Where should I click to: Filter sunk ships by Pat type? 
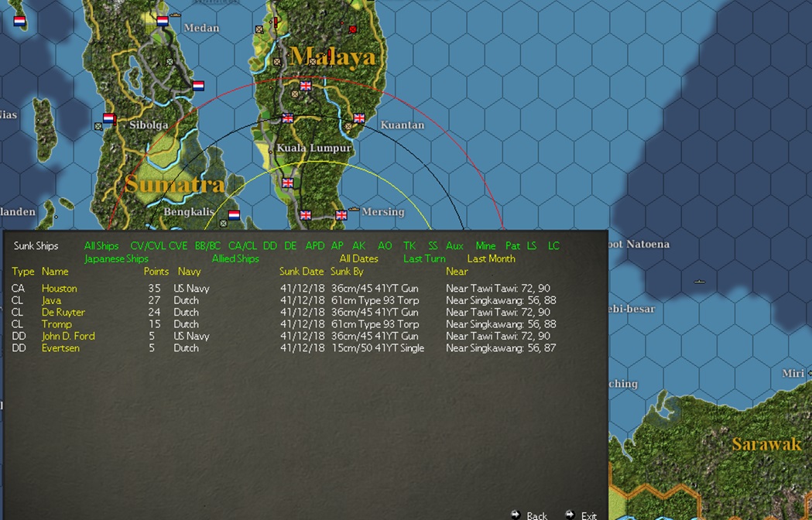click(512, 245)
